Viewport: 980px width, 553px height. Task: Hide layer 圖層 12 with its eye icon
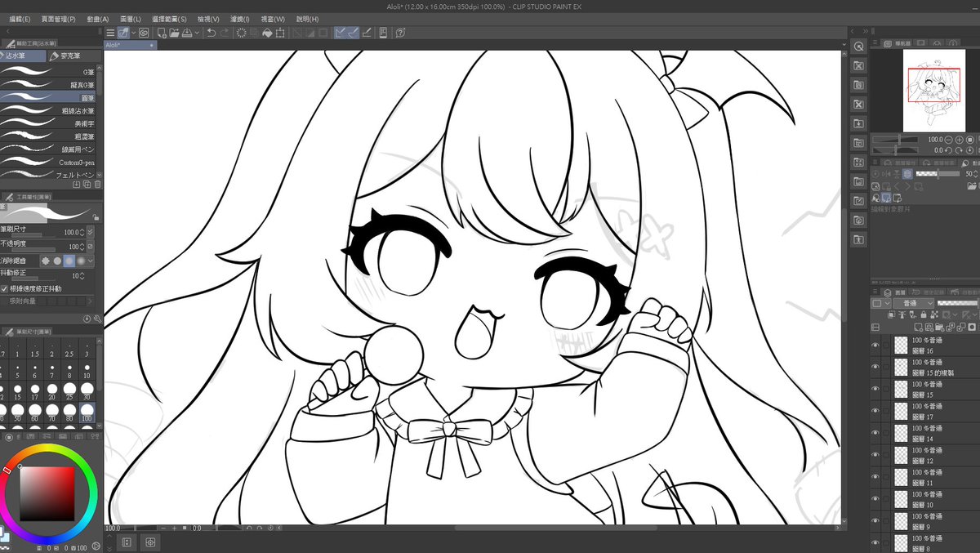(875, 455)
